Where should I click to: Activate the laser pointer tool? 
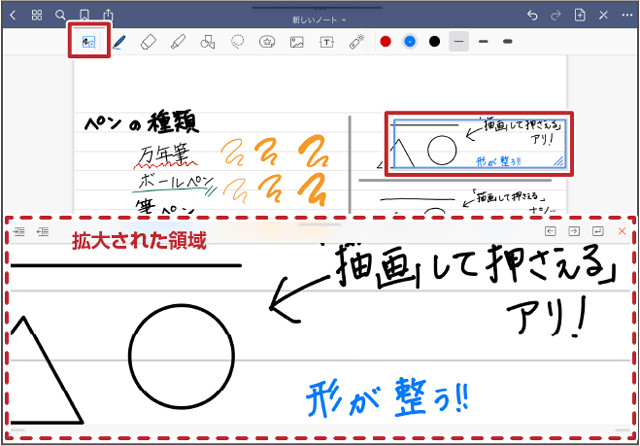356,42
